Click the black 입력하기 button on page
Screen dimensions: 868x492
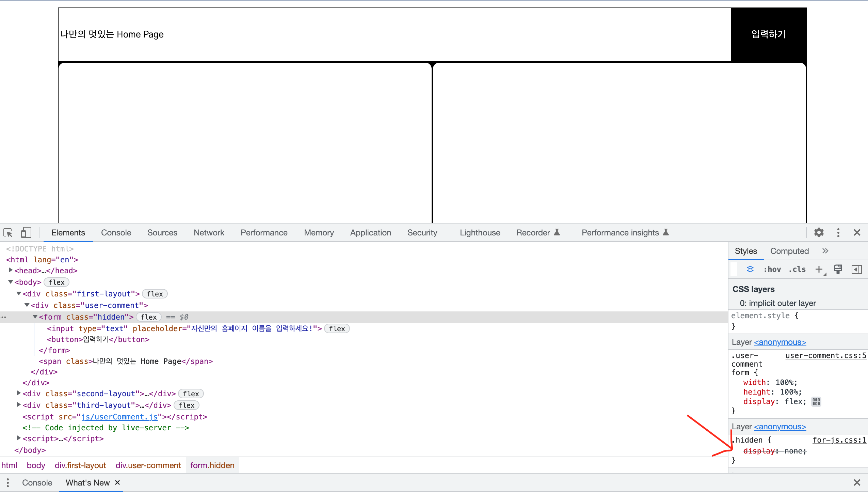[768, 34]
